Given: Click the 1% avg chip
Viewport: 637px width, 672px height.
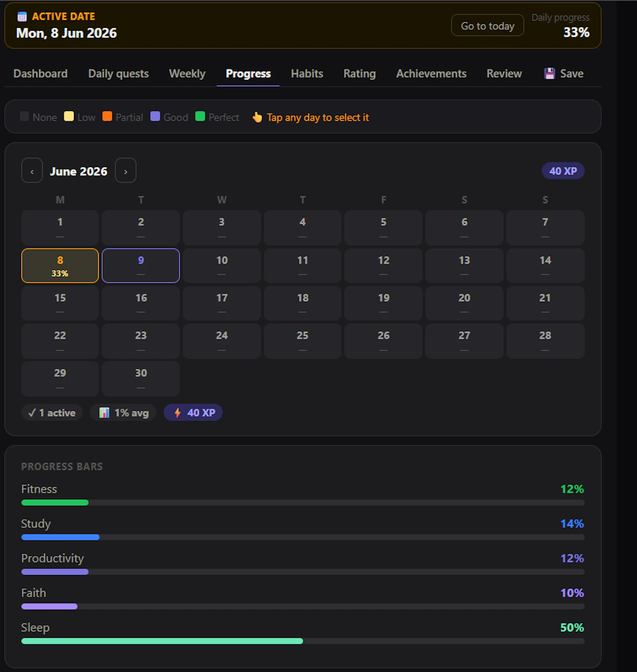Looking at the screenshot, I should (123, 413).
